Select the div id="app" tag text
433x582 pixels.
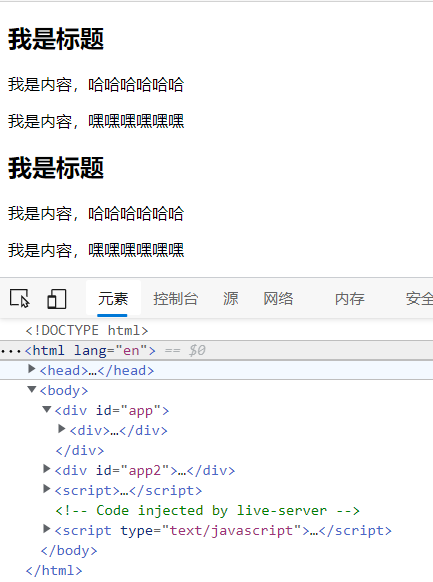(x=112, y=411)
